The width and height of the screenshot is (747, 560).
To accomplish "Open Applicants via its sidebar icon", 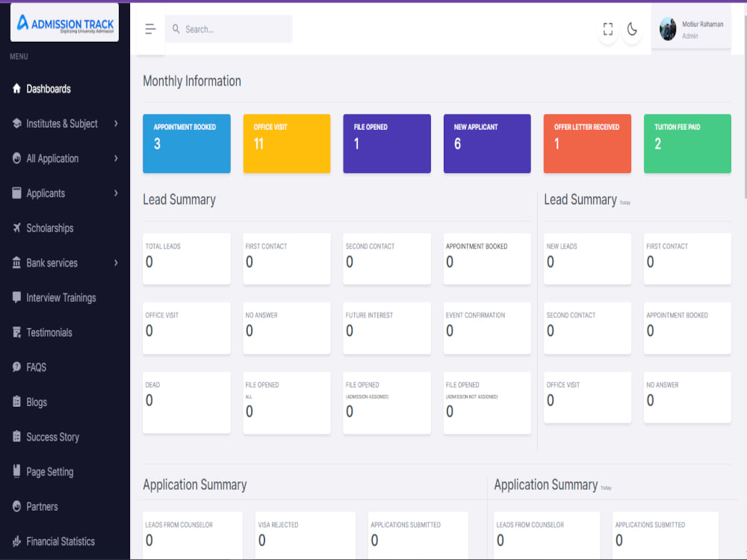I will pos(16,193).
